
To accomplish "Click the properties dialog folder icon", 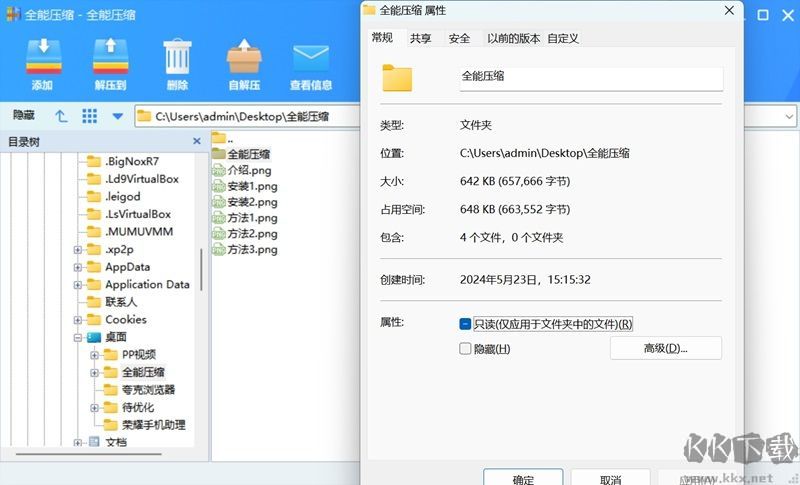I will coord(397,79).
